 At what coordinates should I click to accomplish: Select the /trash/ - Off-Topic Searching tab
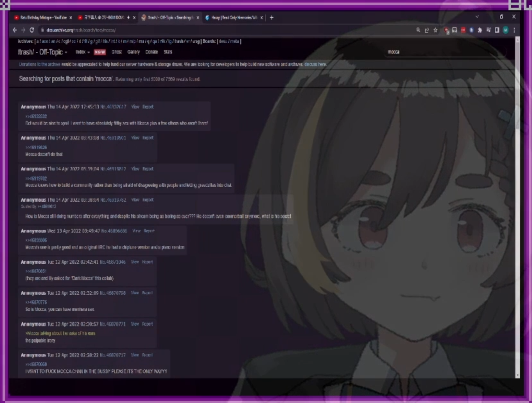[170, 18]
